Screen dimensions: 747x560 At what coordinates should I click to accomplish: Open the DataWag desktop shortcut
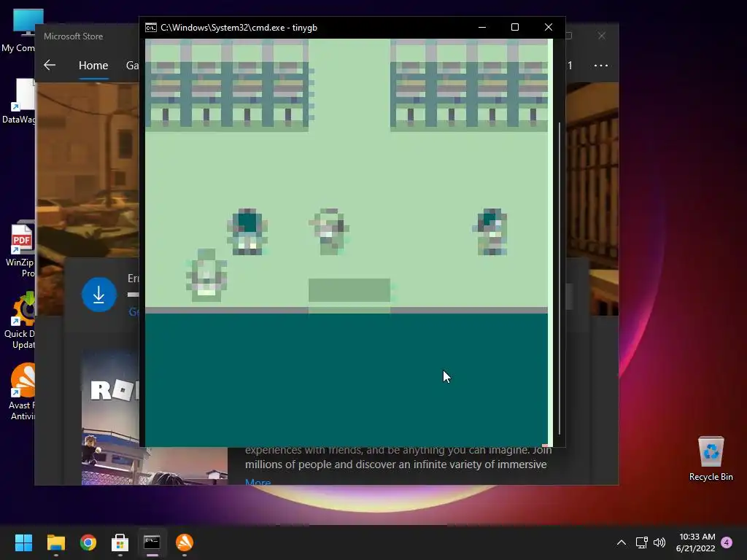(18, 101)
